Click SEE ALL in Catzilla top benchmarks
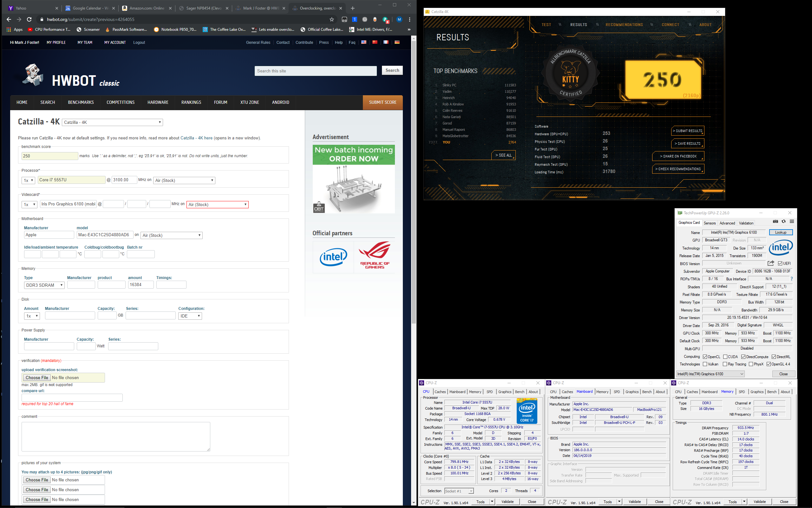Viewport: 812px width, 508px height. pos(503,155)
